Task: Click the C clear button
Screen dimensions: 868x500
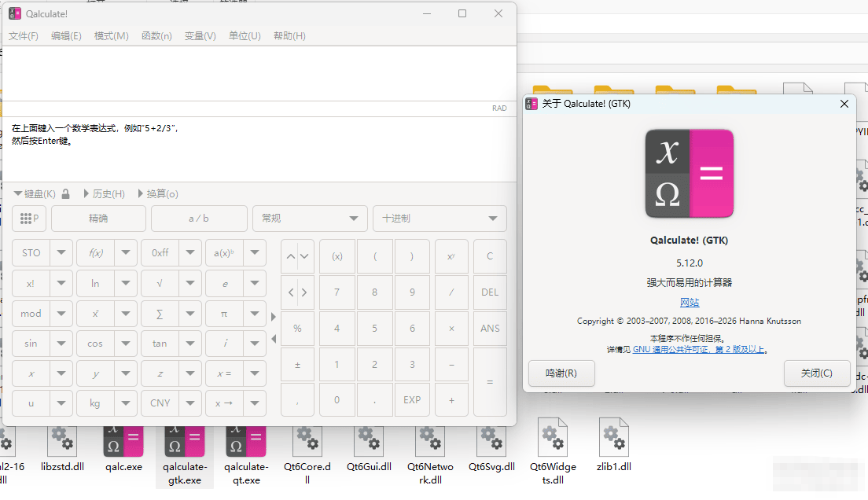Action: click(490, 256)
